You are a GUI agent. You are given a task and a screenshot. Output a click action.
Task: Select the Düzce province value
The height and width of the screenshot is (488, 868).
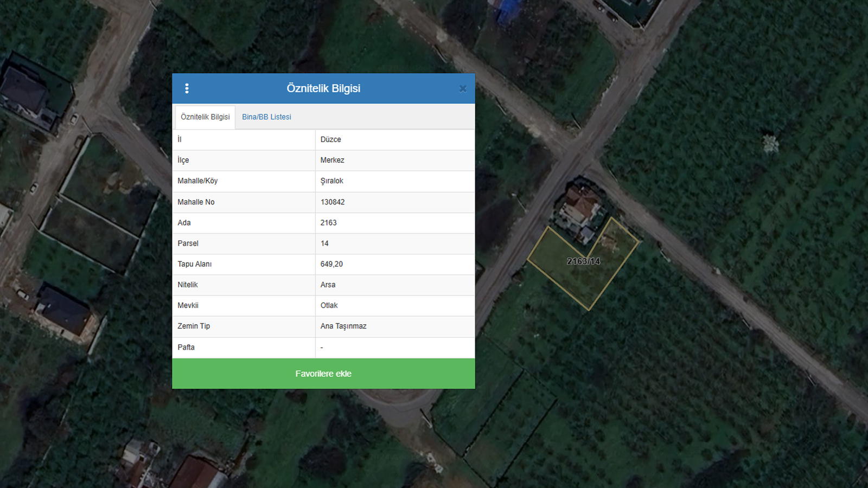pos(330,139)
